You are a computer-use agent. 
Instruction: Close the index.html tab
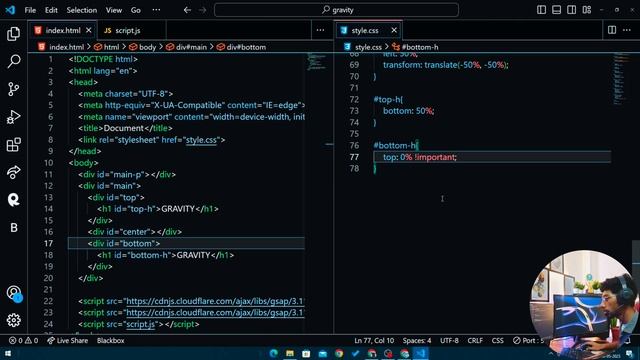(x=89, y=30)
